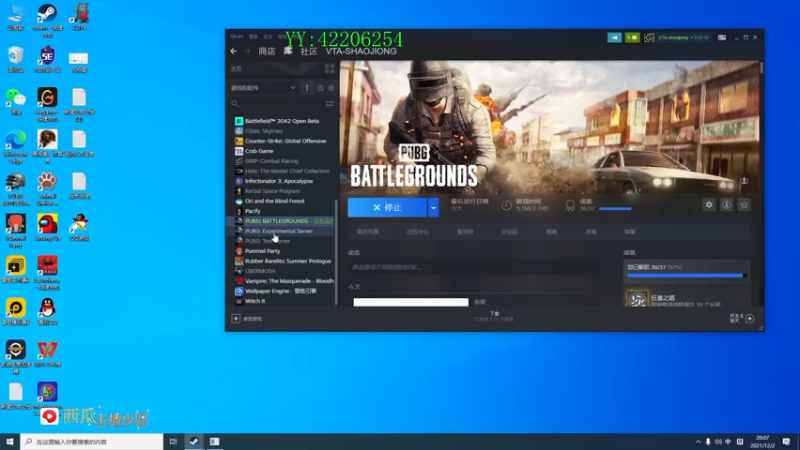The width and height of the screenshot is (800, 450).
Task: Open the 狂暴之路 achievement thumbnail
Action: [x=637, y=298]
